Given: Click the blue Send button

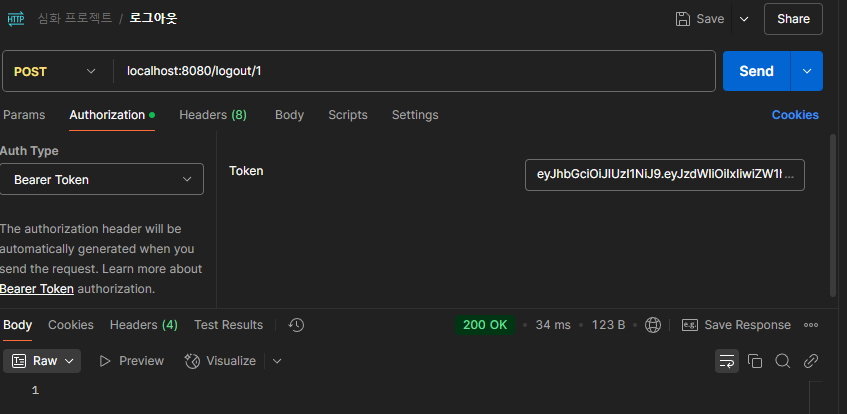Looking at the screenshot, I should (x=756, y=71).
